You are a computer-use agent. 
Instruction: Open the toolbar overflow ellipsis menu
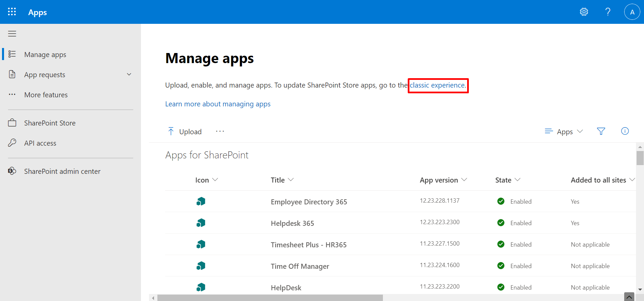pyautogui.click(x=220, y=131)
